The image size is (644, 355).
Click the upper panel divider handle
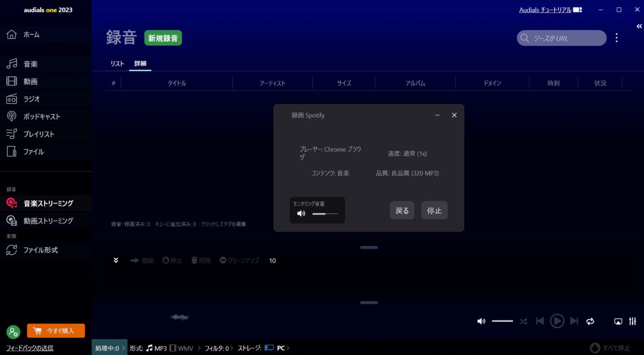pyautogui.click(x=369, y=247)
